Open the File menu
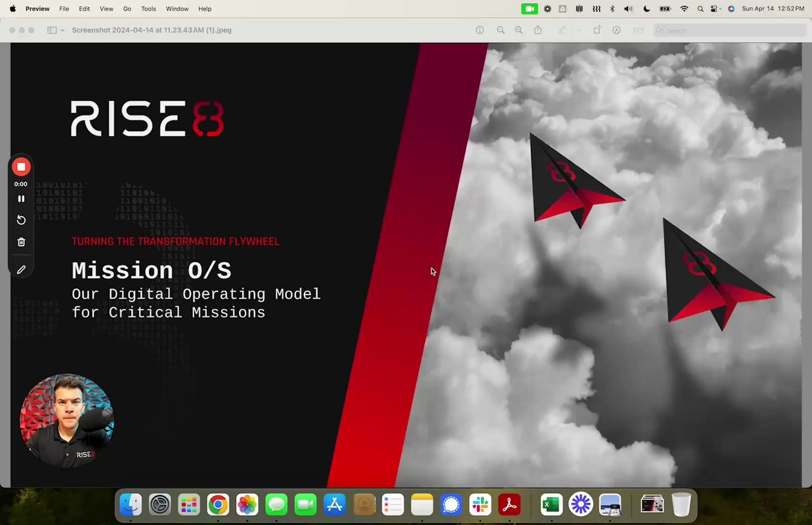812x525 pixels. [x=64, y=9]
